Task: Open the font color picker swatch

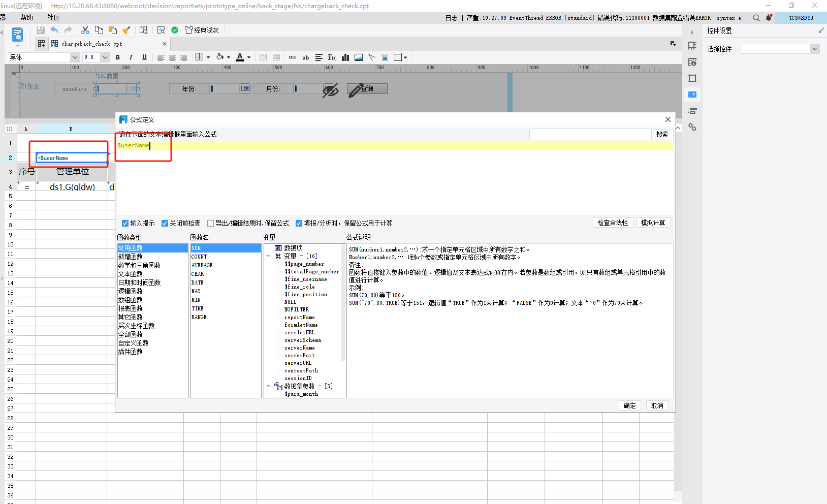Action: (240, 57)
